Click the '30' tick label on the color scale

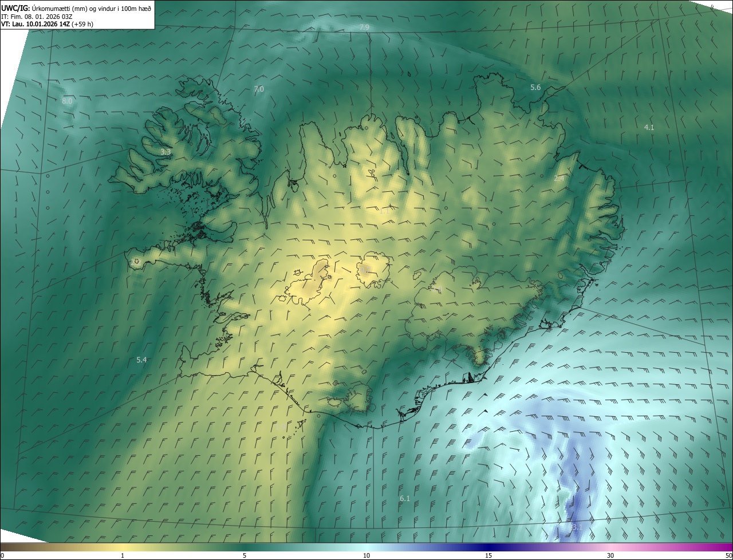pos(610,555)
